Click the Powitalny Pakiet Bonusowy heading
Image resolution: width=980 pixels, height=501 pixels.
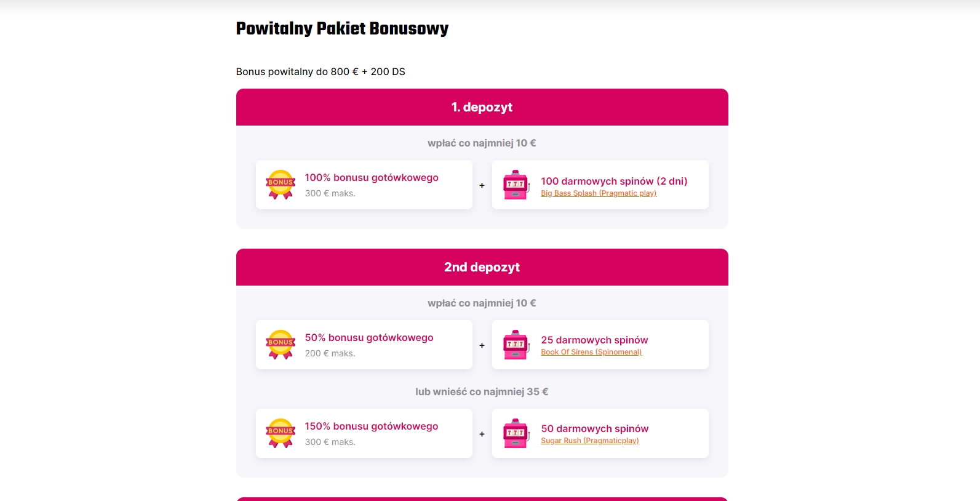[343, 29]
